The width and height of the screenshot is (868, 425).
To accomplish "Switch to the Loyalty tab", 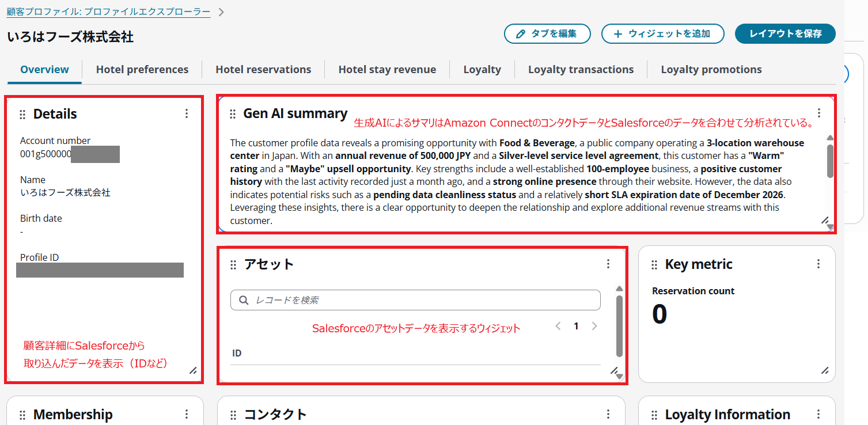I will 482,69.
